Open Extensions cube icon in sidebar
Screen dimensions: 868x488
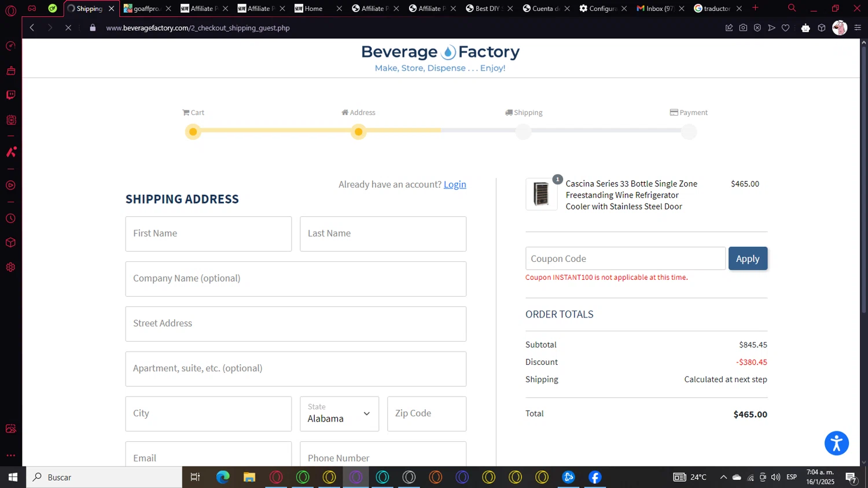pyautogui.click(x=10, y=243)
